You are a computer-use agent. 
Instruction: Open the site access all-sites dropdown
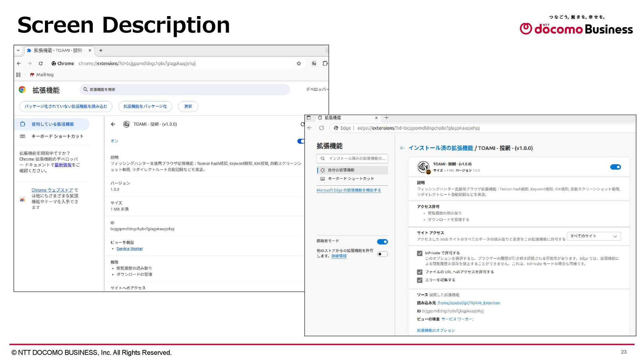click(x=593, y=236)
